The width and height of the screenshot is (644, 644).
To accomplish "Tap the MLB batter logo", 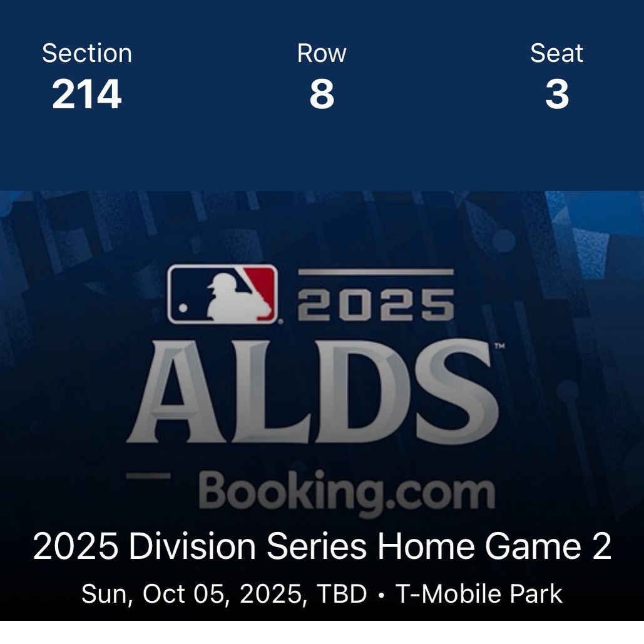I will (x=222, y=294).
